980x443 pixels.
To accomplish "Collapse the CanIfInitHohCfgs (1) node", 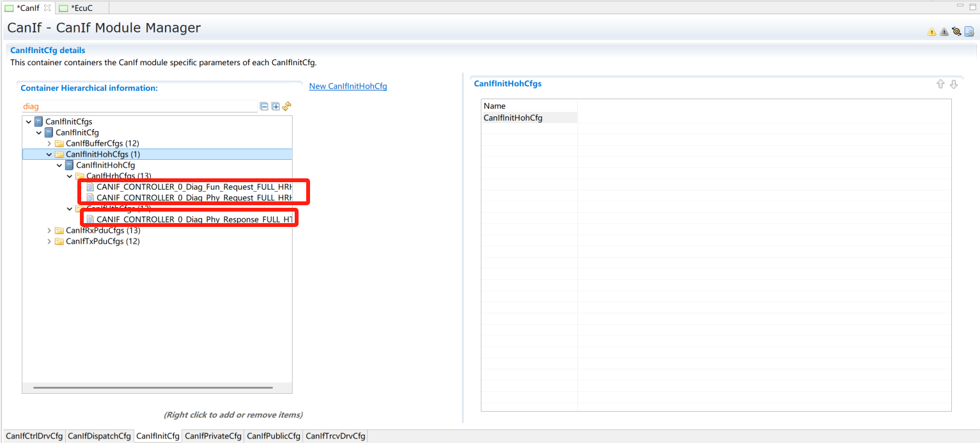I will (49, 154).
